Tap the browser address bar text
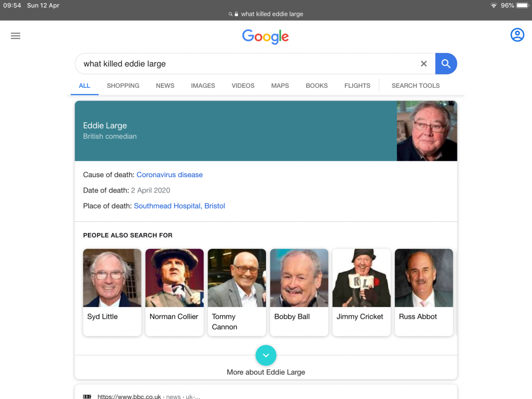The width and height of the screenshot is (532, 399). 272,14
